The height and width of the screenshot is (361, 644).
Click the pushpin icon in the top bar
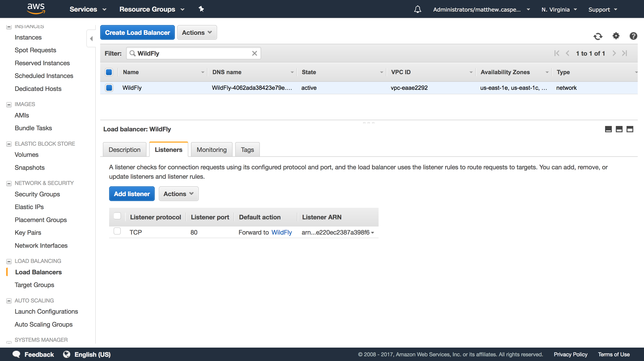click(x=201, y=9)
